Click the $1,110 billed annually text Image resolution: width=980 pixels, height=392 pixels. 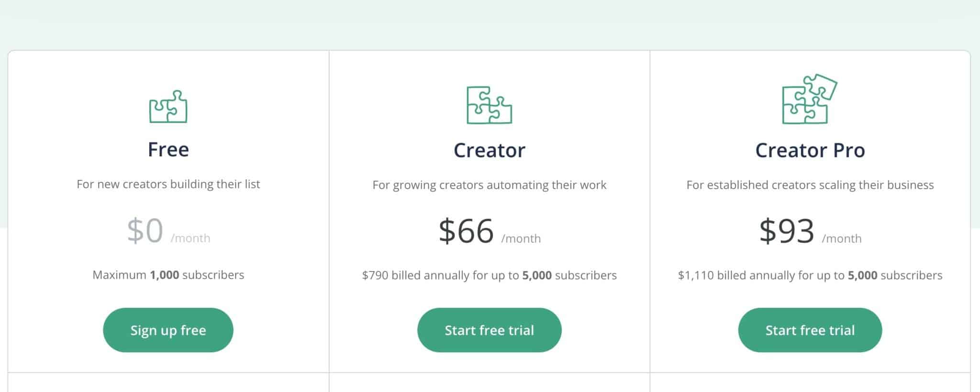point(810,275)
